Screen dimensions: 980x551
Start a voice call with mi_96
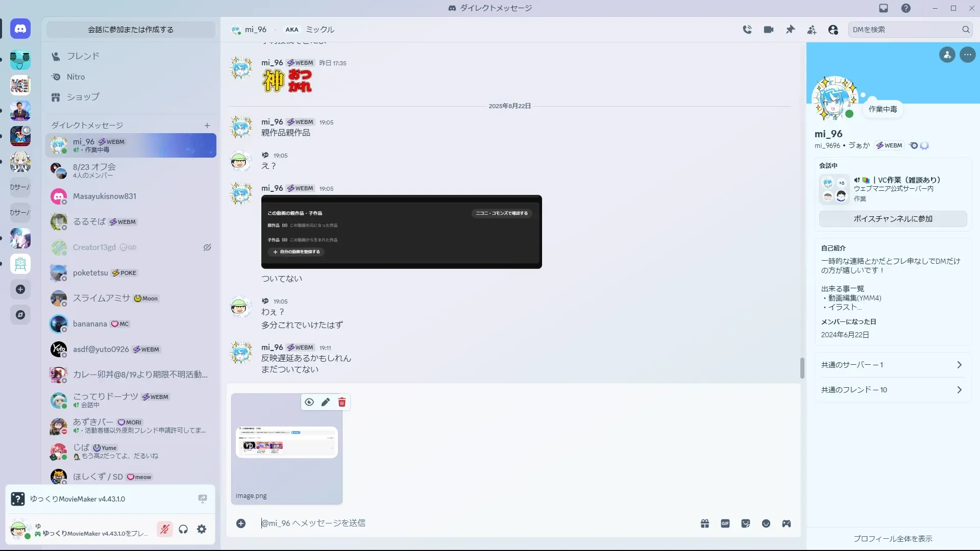pos(747,30)
